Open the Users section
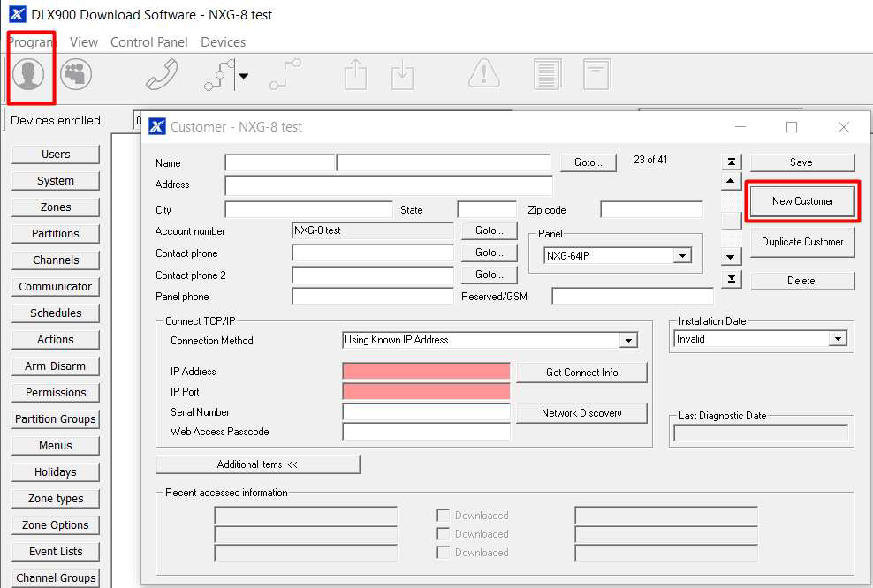This screenshot has height=588, width=873. [x=56, y=155]
